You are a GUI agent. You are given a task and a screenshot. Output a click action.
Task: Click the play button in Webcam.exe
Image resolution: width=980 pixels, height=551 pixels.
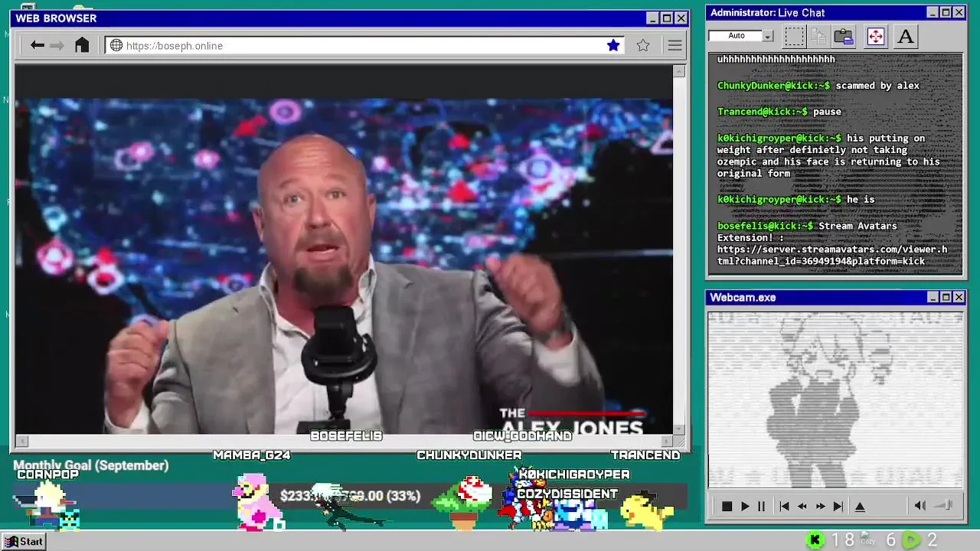[x=745, y=507]
